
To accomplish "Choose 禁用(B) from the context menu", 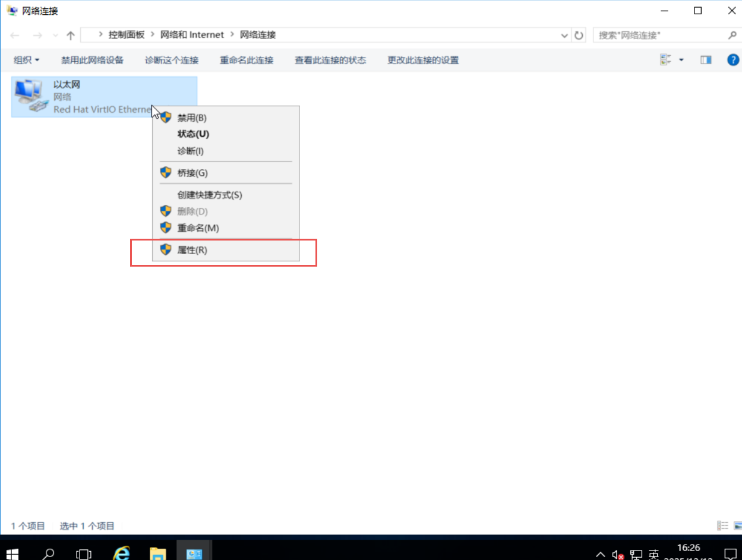I will tap(226, 118).
